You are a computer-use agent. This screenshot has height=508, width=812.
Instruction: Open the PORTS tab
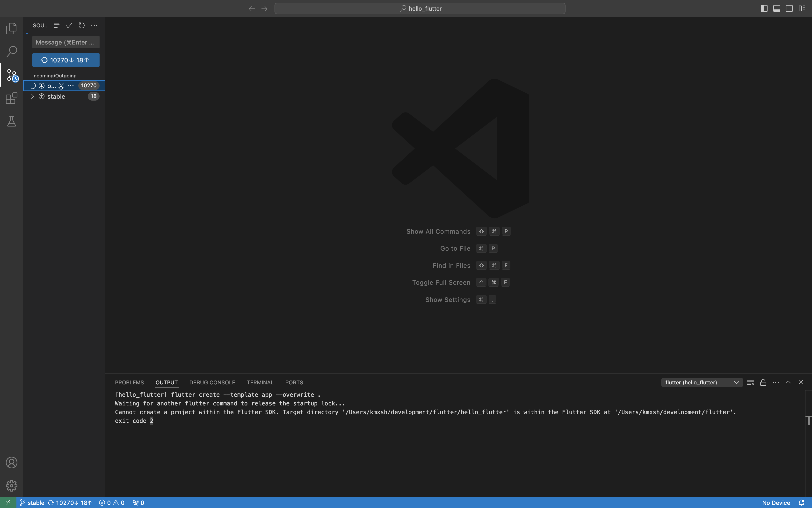click(294, 382)
